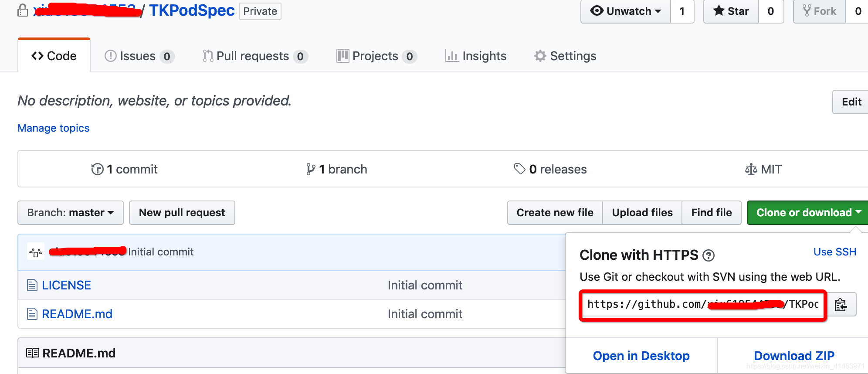
Task: Open the TKPodSpec repository link
Action: (x=192, y=10)
